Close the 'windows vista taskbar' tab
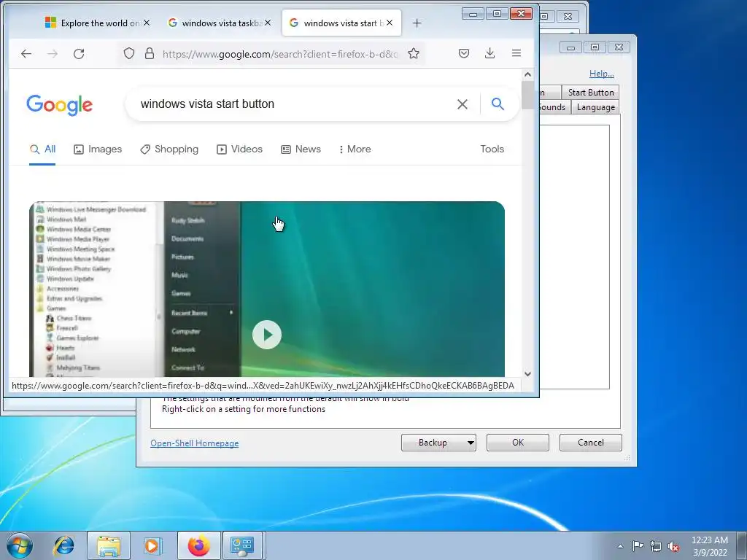Image resolution: width=747 pixels, height=560 pixels. (268, 23)
